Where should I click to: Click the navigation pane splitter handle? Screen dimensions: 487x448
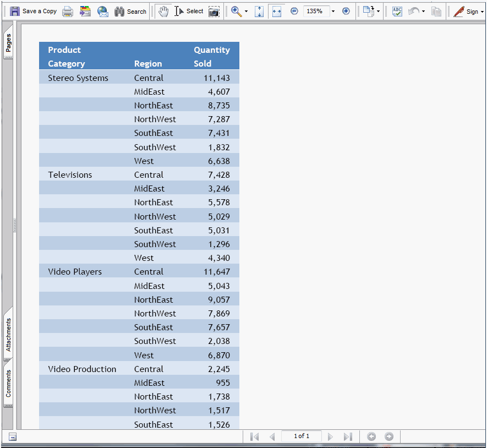tap(15, 226)
